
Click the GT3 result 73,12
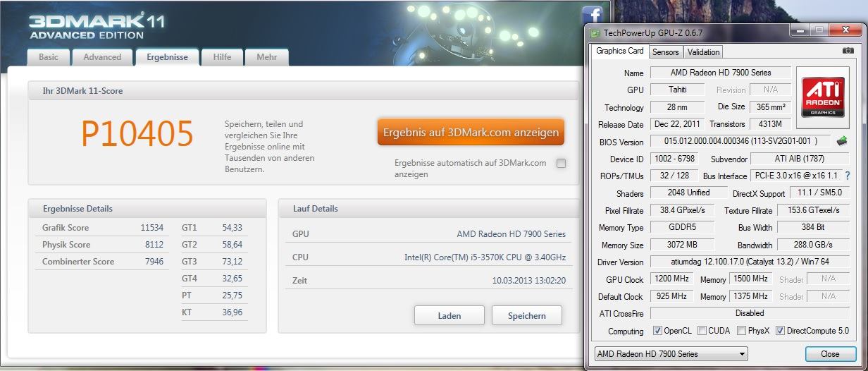coord(232,262)
